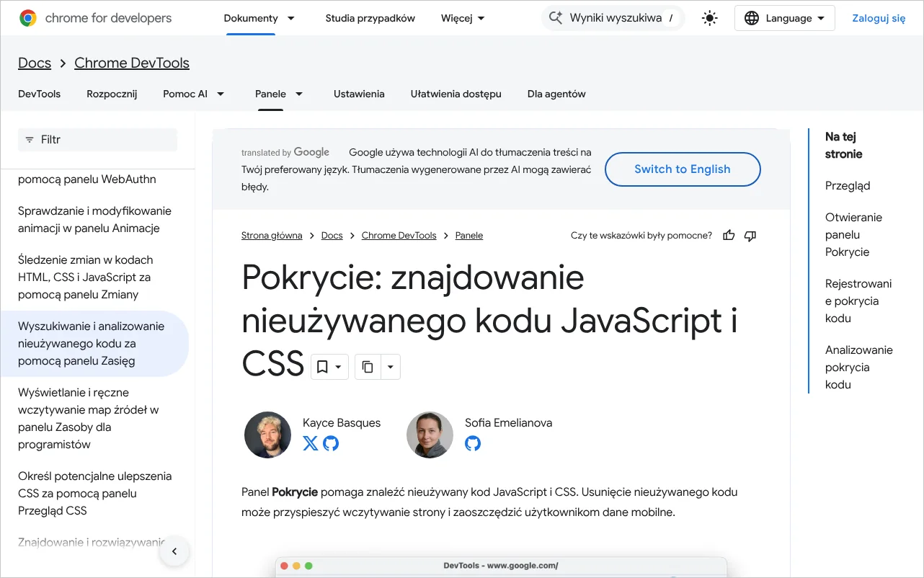Click the thumbs up helpful icon
The height and width of the screenshot is (578, 924).
[729, 236]
